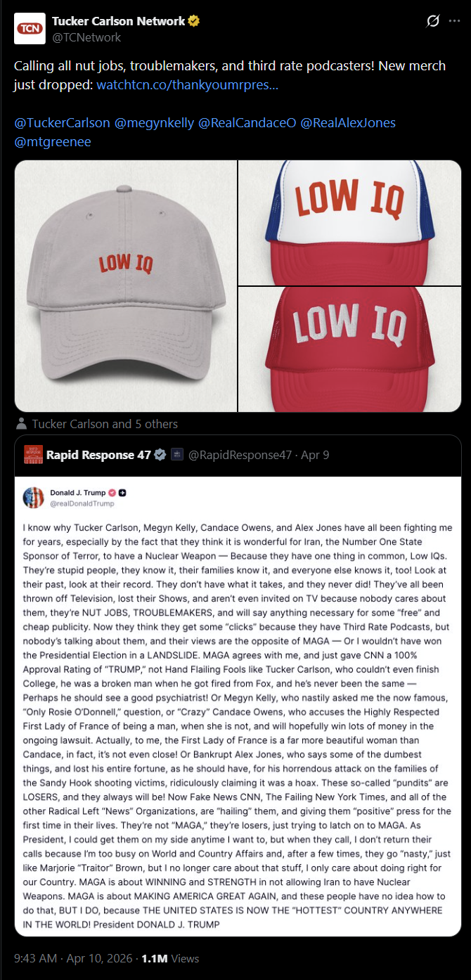Screen dimensions: 471x980
Task: Open the @mtgreenee mention
Action: [x=53, y=142]
